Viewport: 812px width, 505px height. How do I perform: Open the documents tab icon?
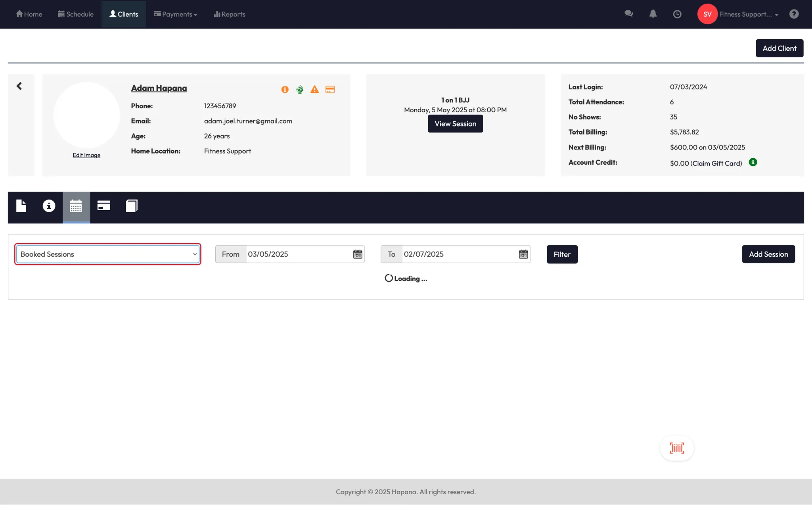(x=21, y=206)
